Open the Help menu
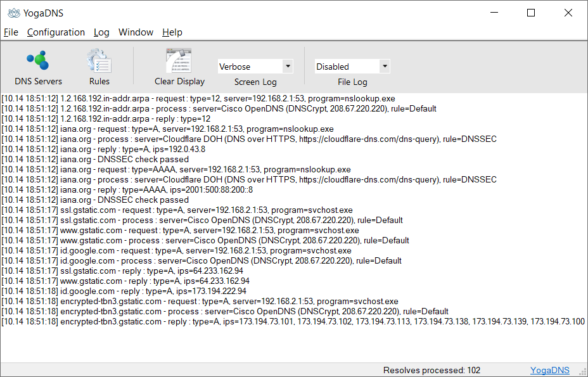 pyautogui.click(x=172, y=32)
